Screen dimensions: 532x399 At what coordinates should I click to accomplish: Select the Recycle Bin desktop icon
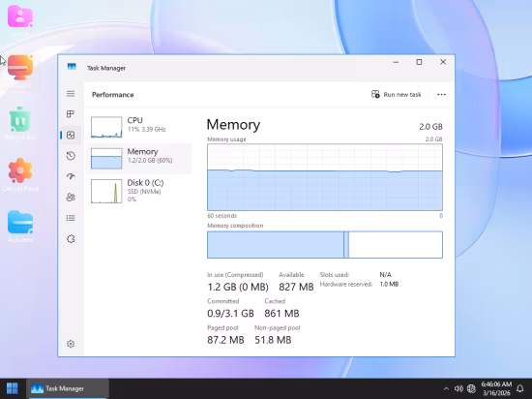pos(20,124)
